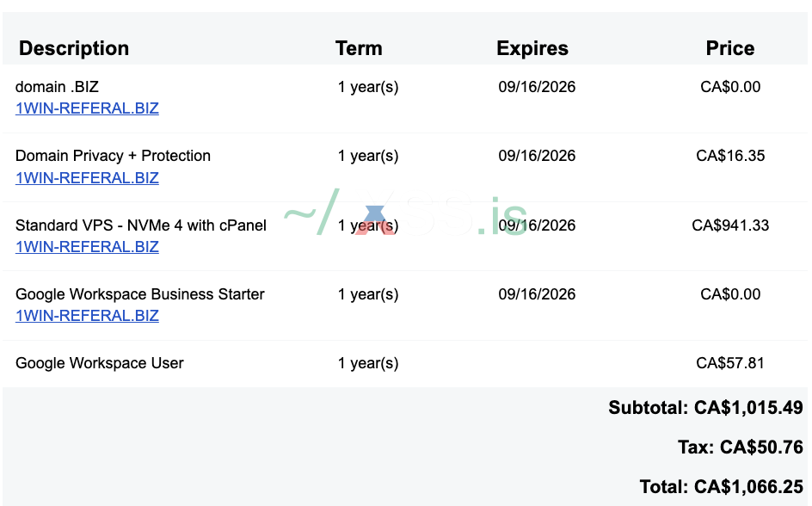Select the CA$941.33 price value
The image size is (812, 506).
(730, 225)
